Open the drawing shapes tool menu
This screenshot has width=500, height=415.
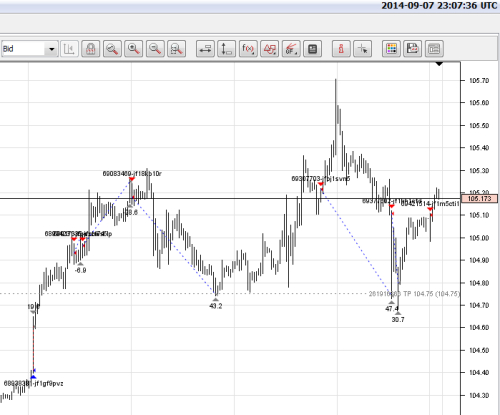coord(270,49)
